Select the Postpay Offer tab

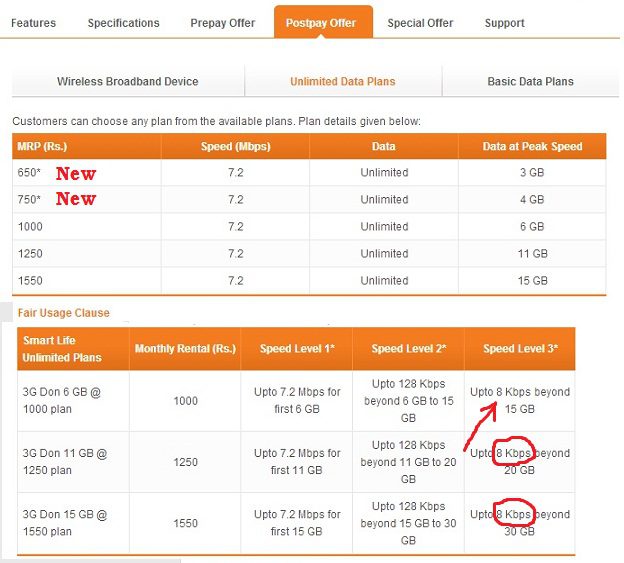tap(323, 22)
